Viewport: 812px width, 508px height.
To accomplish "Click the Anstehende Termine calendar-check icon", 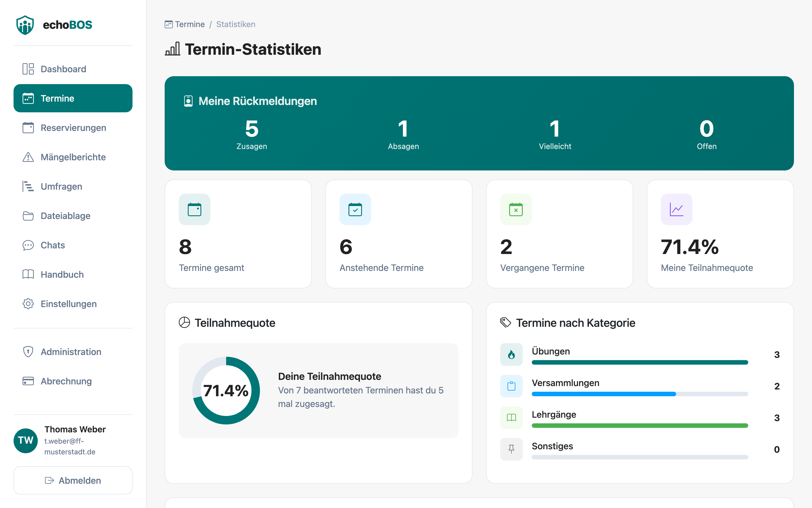I will coord(355,209).
